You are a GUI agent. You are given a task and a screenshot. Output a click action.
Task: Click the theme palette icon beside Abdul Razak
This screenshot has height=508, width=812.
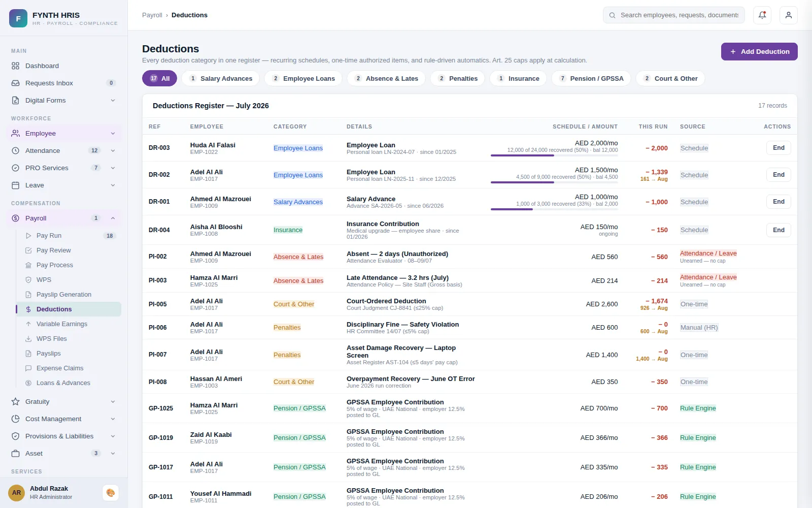click(x=111, y=493)
